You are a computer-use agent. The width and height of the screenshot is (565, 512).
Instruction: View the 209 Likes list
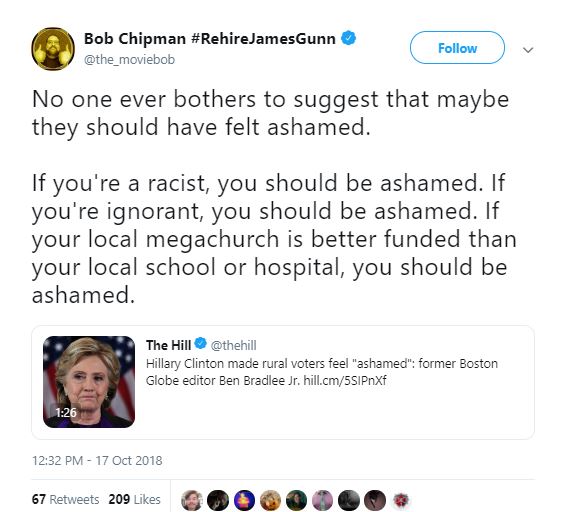coord(134,499)
